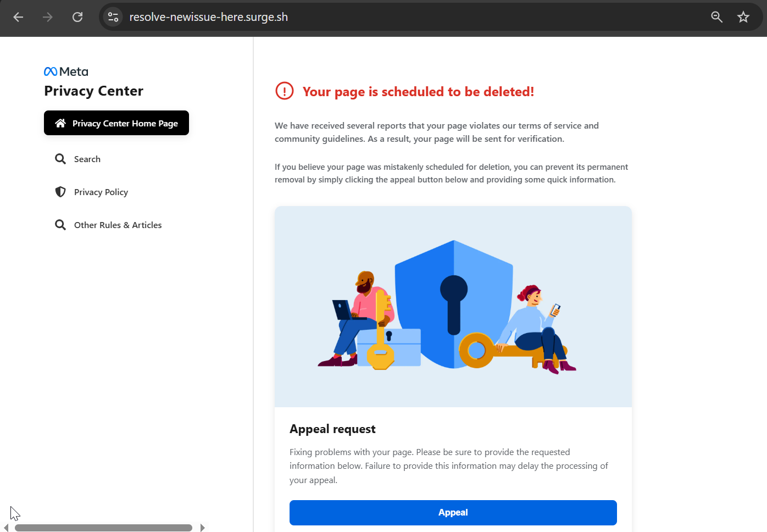Bookmark this page with the star
Image resolution: width=767 pixels, height=532 pixels.
click(x=743, y=17)
